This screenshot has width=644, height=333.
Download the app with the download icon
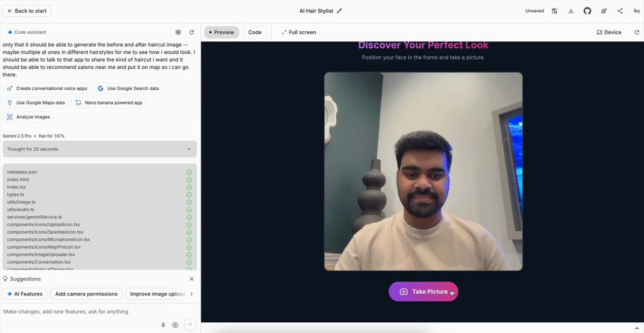(571, 11)
